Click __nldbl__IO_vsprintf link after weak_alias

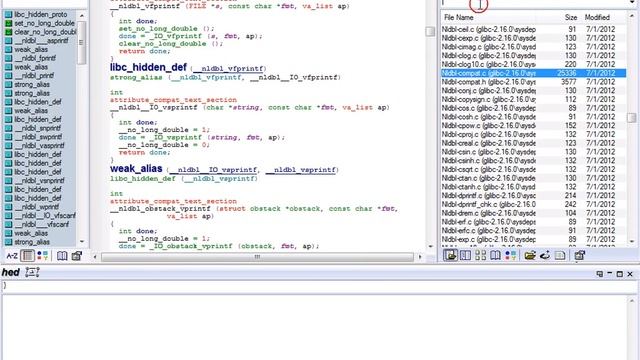(213, 170)
